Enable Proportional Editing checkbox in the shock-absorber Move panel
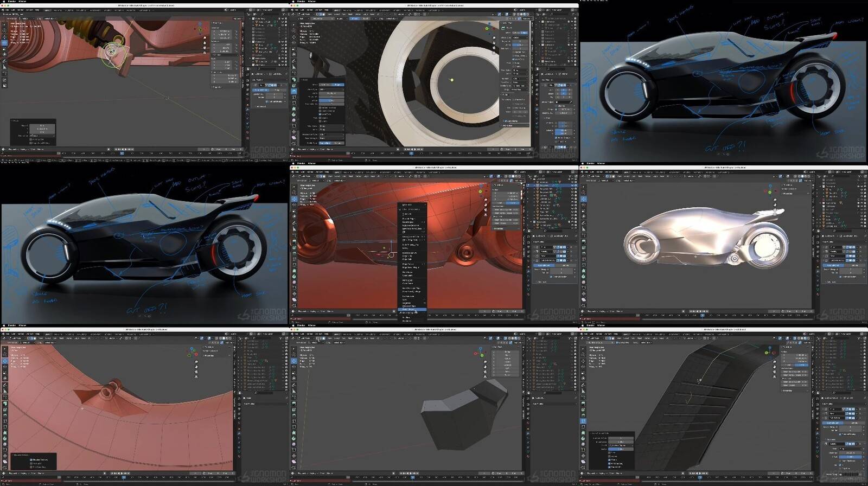Viewport: 868px width, 486px height. point(30,143)
